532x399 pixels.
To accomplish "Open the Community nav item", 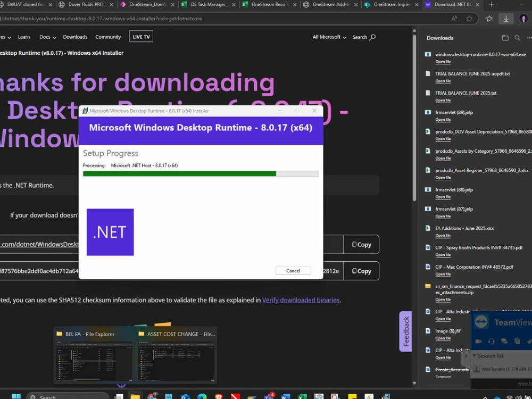I will coord(108,37).
